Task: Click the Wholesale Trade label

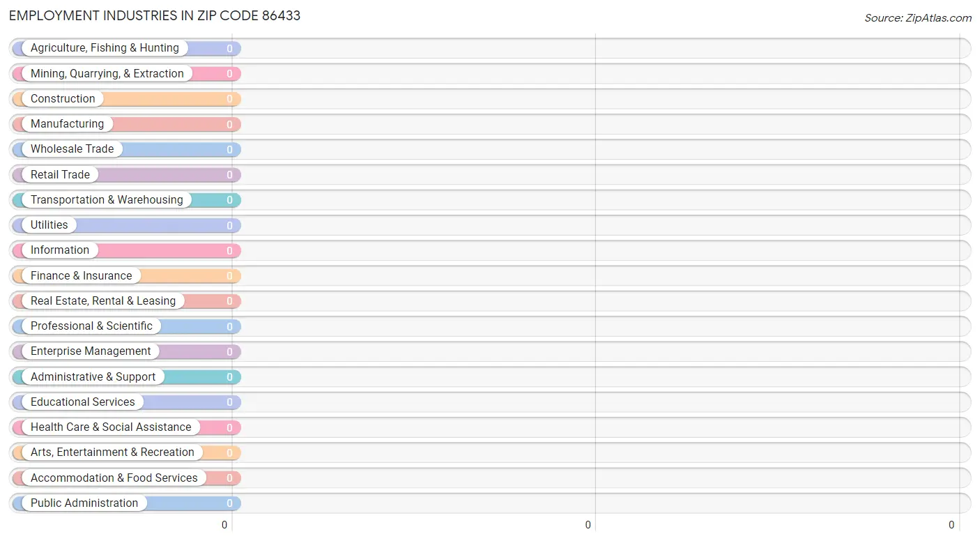Action: point(72,148)
